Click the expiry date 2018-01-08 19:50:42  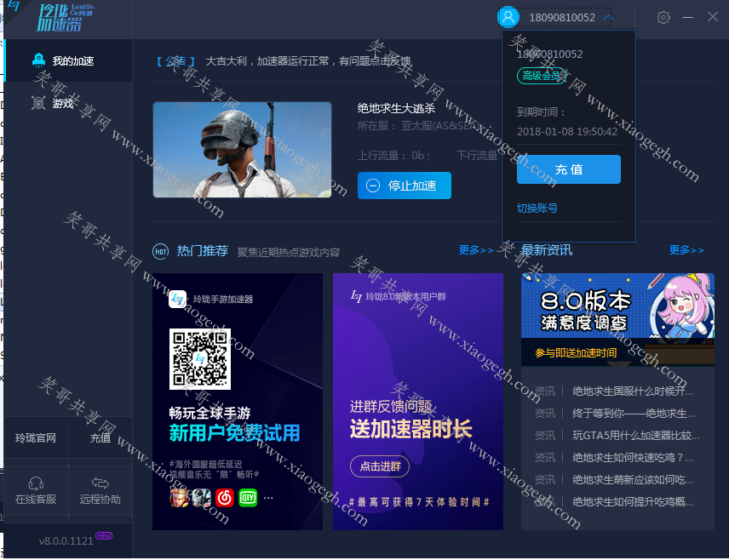point(567,132)
